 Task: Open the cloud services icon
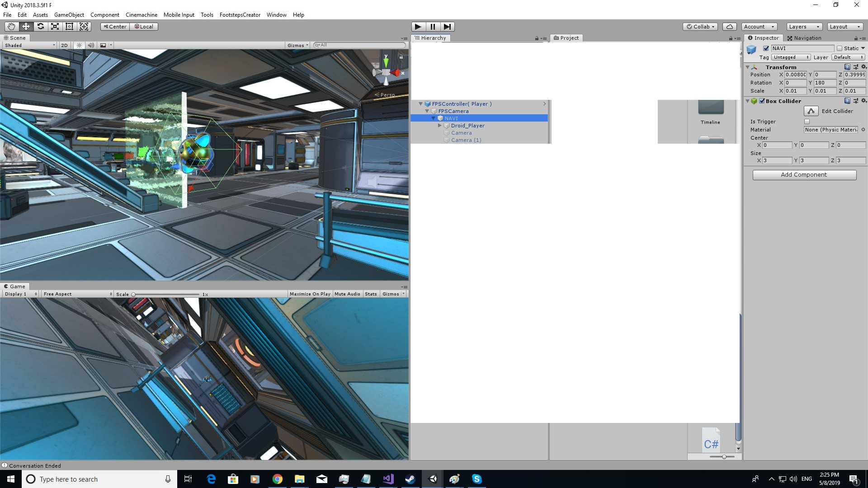click(x=729, y=27)
